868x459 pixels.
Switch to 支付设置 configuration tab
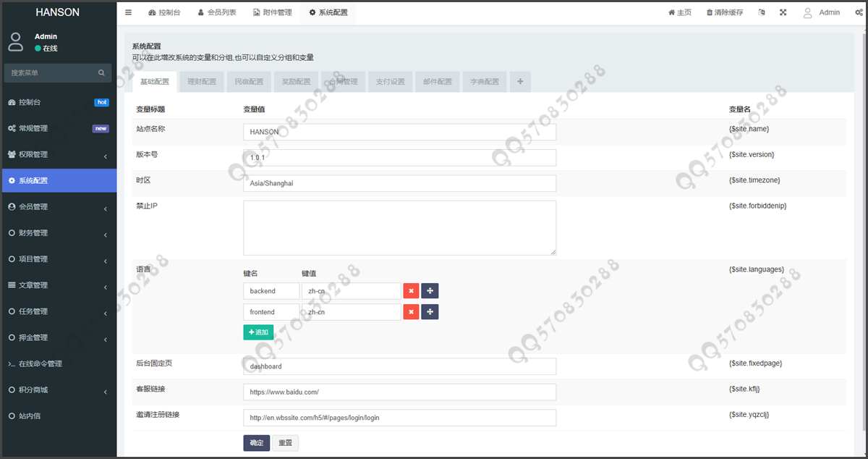[390, 82]
